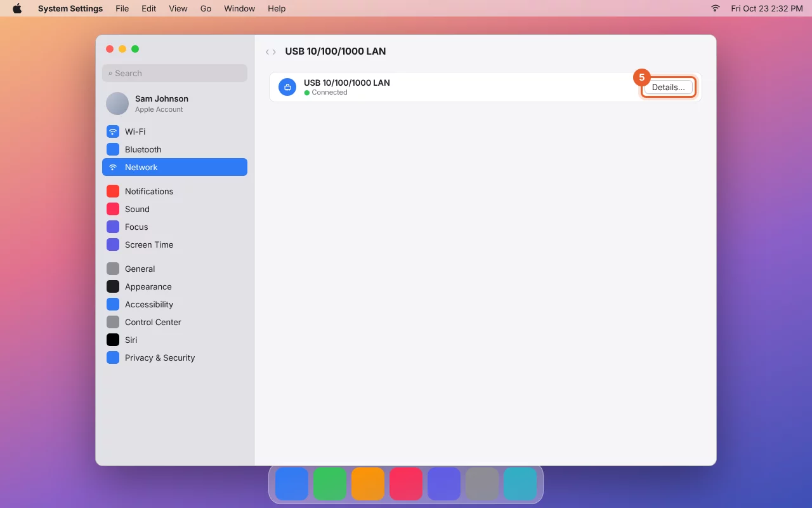
Task: Launch the pink-red dock app
Action: [x=406, y=484]
